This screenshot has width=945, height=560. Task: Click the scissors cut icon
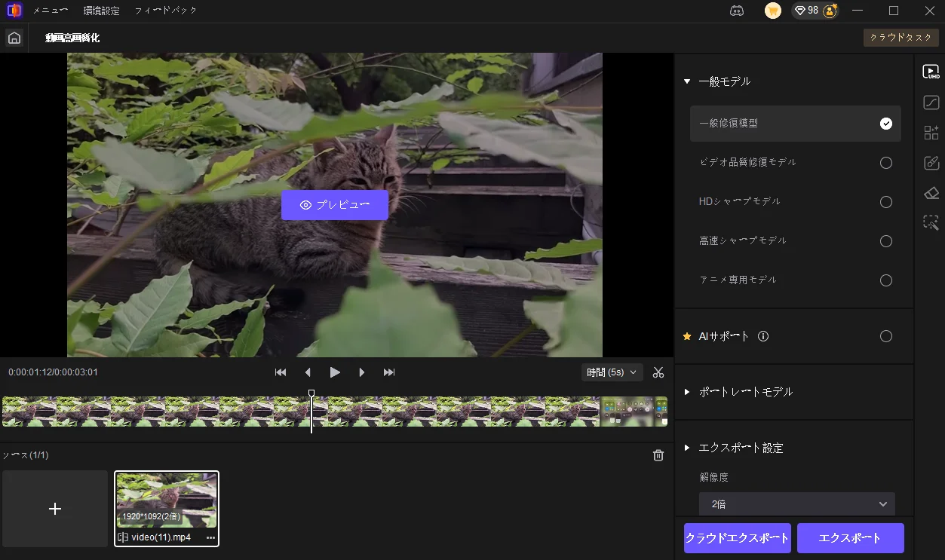(x=658, y=372)
